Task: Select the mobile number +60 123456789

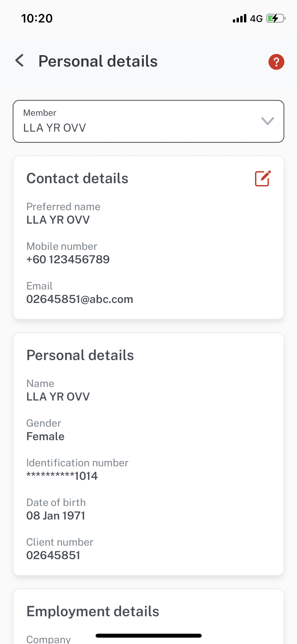Action: coord(68,259)
